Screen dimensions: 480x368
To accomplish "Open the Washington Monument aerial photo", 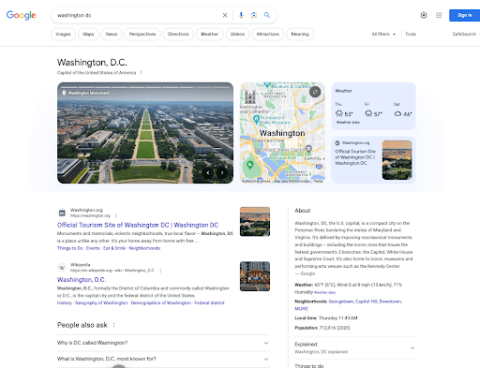I will pyautogui.click(x=145, y=133).
